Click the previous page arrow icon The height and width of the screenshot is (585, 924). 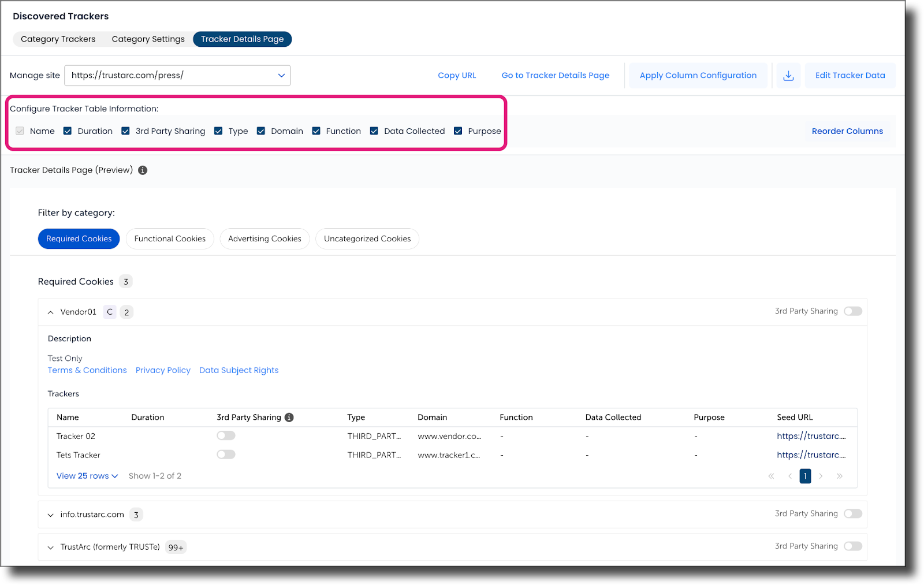point(789,476)
